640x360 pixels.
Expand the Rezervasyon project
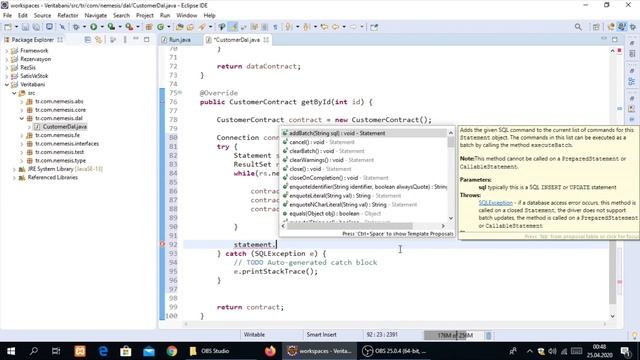[x=7, y=59]
